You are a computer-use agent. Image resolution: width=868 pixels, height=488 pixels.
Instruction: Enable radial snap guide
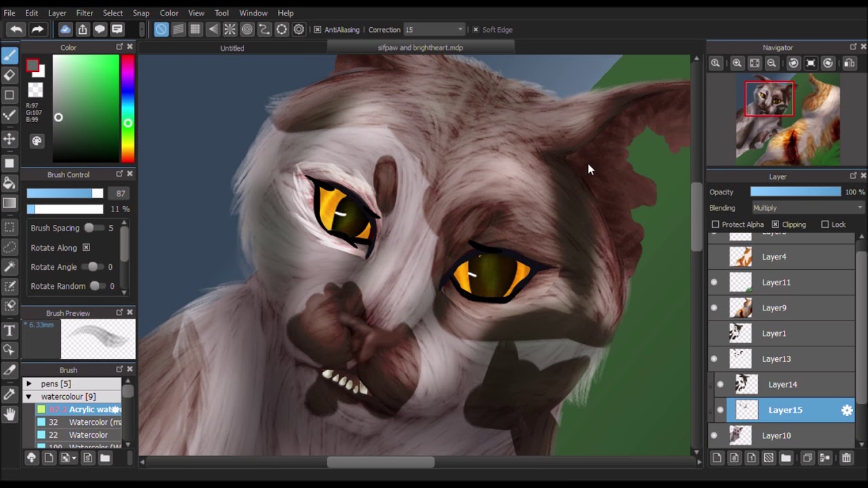click(x=230, y=29)
